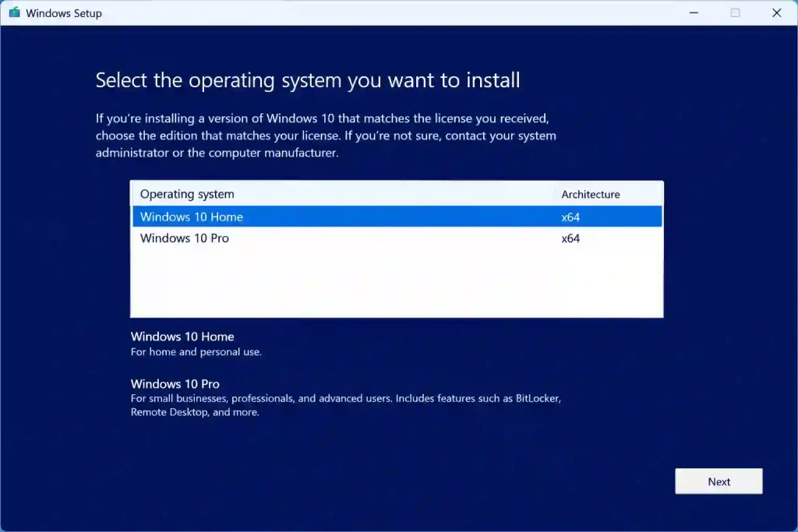Click the Architecture column header
Viewport: 798px width, 532px height.
click(x=591, y=194)
